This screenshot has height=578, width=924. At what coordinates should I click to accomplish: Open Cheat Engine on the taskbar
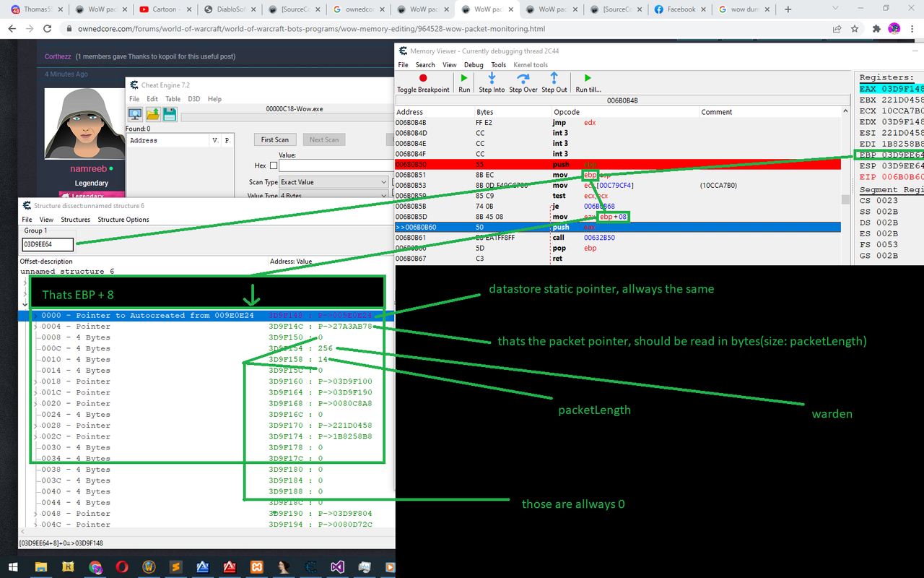(310, 567)
